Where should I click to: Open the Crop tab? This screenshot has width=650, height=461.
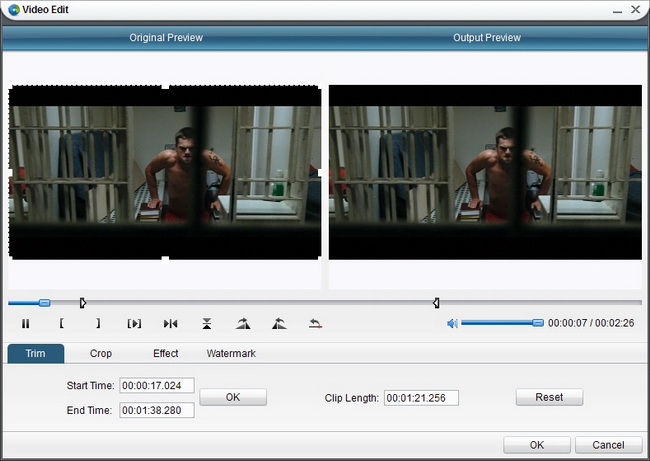click(101, 354)
